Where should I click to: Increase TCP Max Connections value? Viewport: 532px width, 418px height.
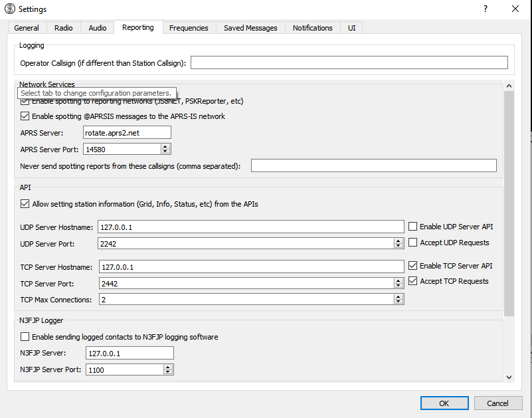coord(399,296)
